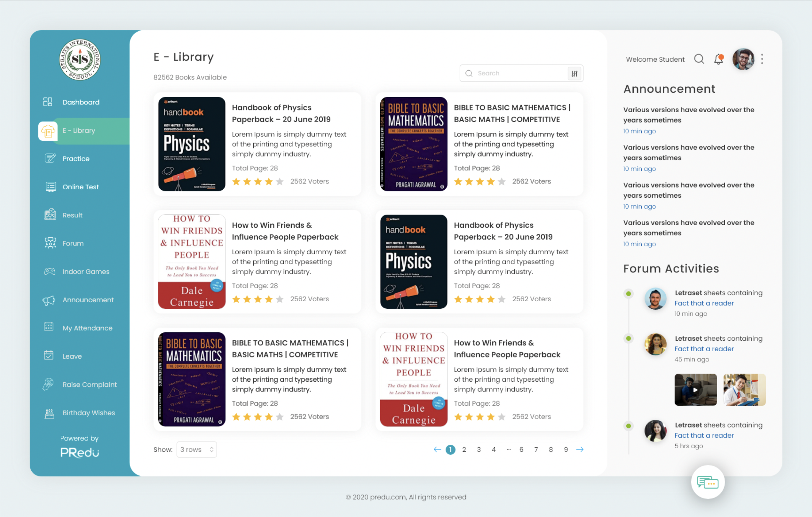Click page 3 in pagination
Image resolution: width=812 pixels, height=517 pixels.
[479, 449]
